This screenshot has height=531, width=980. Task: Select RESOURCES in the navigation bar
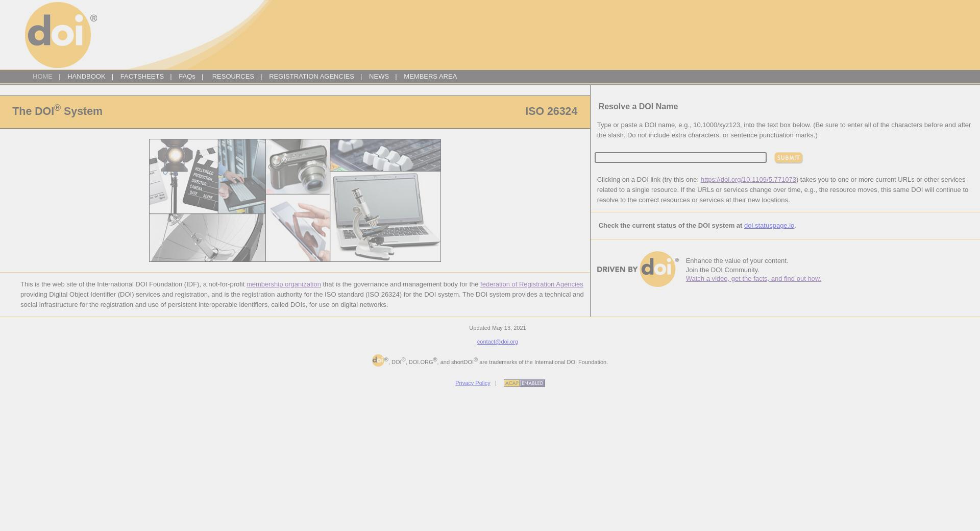tap(233, 77)
